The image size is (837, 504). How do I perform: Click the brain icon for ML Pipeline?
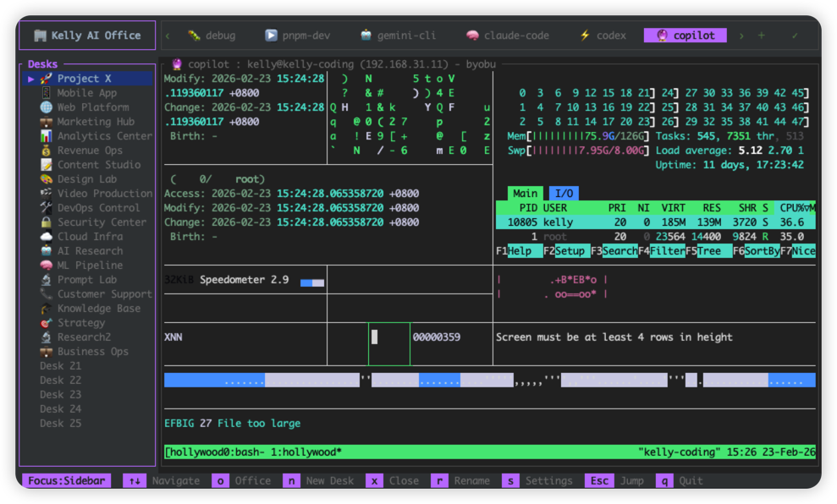point(46,266)
